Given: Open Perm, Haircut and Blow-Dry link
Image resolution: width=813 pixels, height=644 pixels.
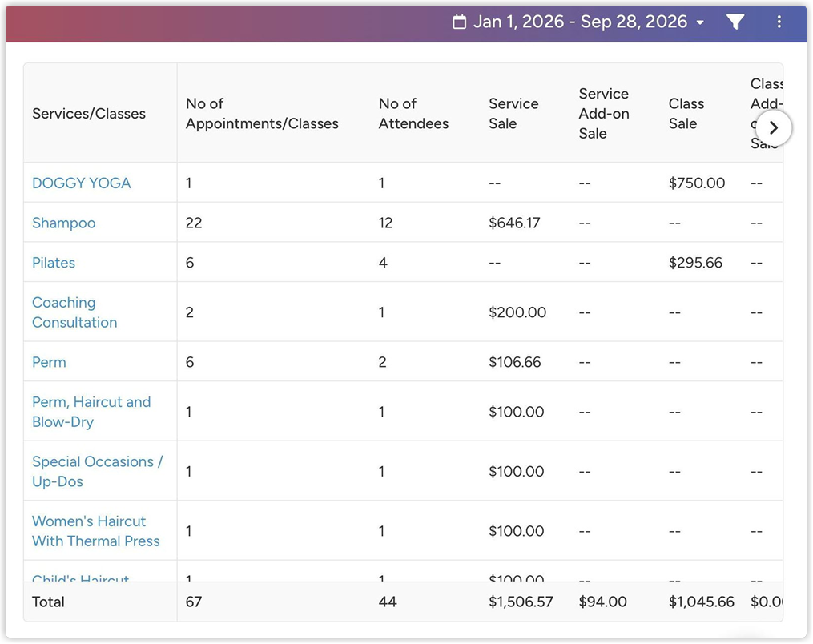Looking at the screenshot, I should click(x=91, y=412).
